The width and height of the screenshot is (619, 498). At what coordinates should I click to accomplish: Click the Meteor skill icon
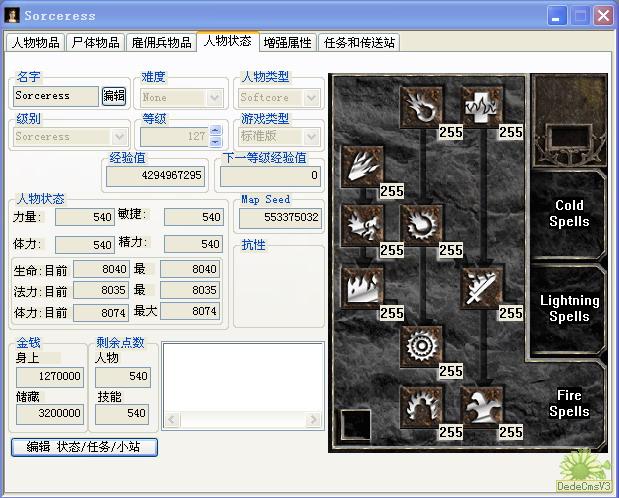(421, 346)
